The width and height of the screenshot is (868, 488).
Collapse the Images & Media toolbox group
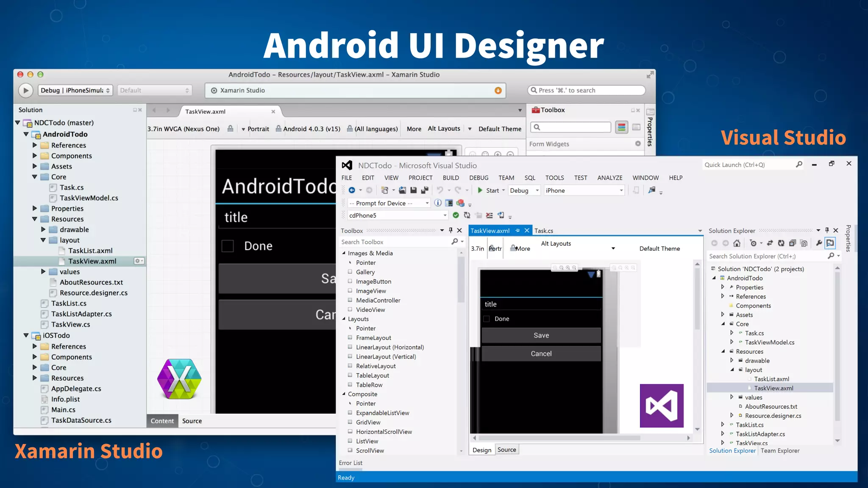(x=344, y=253)
